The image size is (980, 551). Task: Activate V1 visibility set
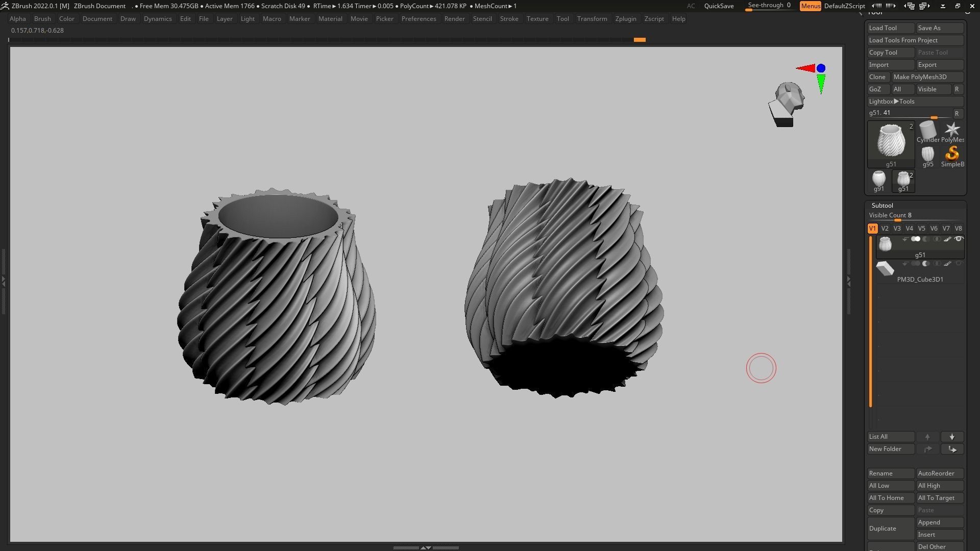point(872,229)
